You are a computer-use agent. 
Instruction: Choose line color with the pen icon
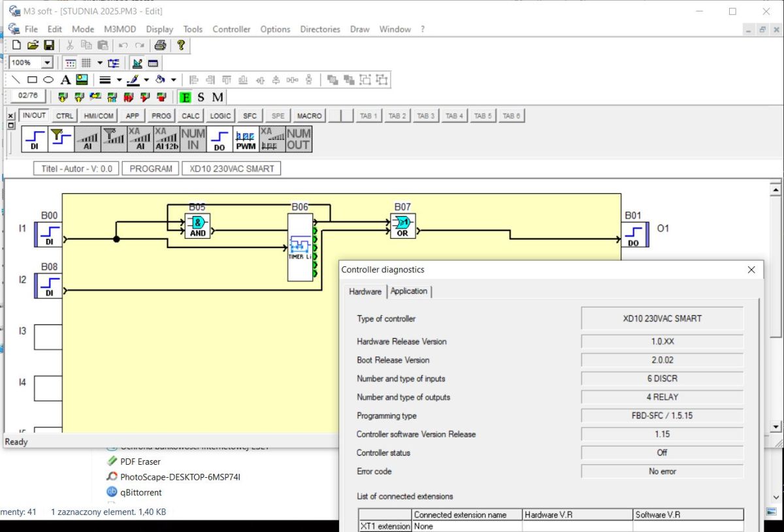click(133, 80)
